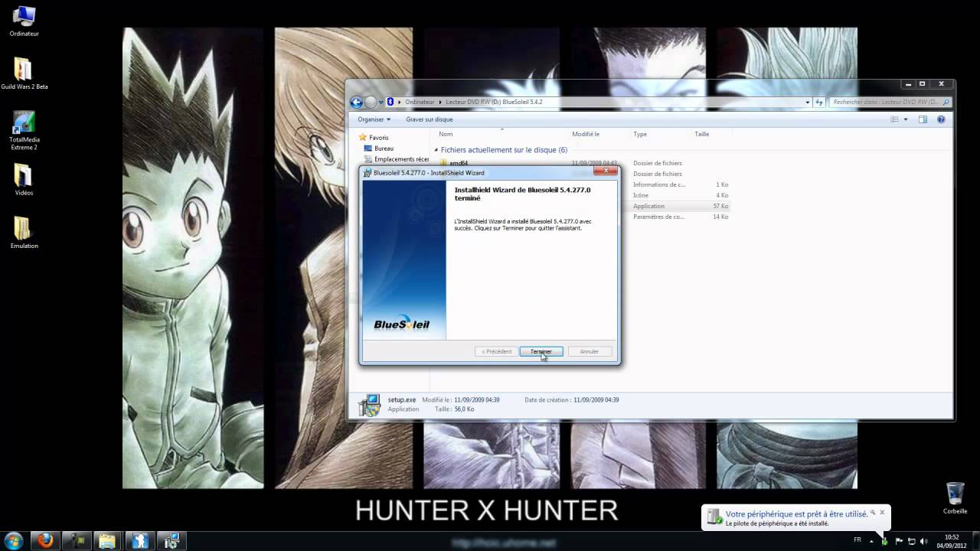Open the Organiser menu
The image size is (980, 551).
[374, 119]
